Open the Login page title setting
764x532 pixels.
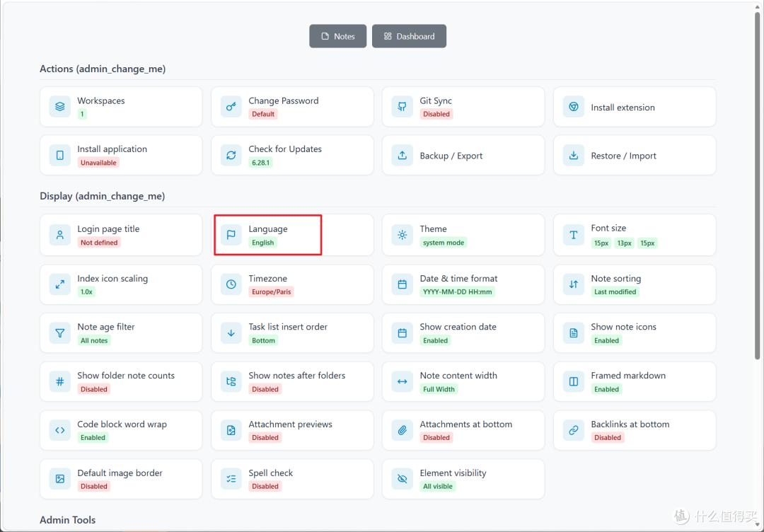pos(121,235)
